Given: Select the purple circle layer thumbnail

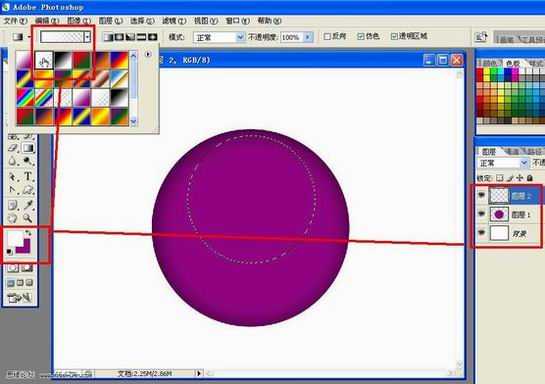Looking at the screenshot, I should 499,214.
